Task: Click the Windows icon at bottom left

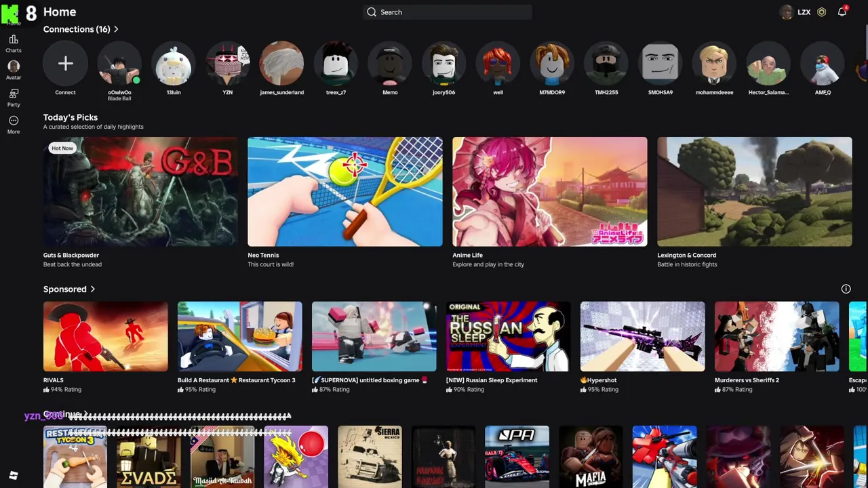Action: pos(14,475)
